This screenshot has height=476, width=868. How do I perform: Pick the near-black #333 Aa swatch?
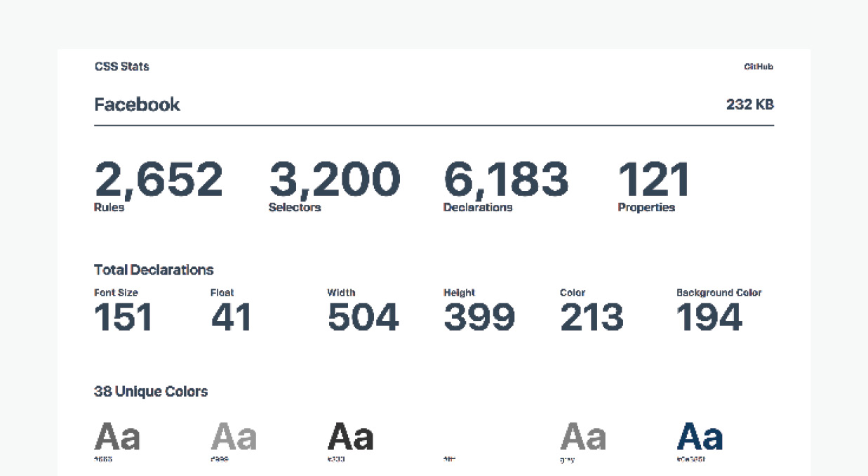click(350, 437)
